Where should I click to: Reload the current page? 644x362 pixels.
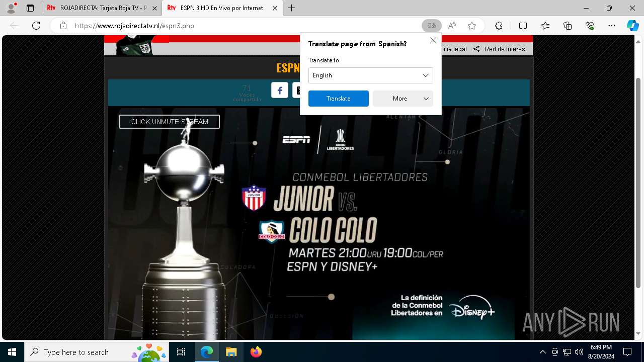click(x=36, y=26)
